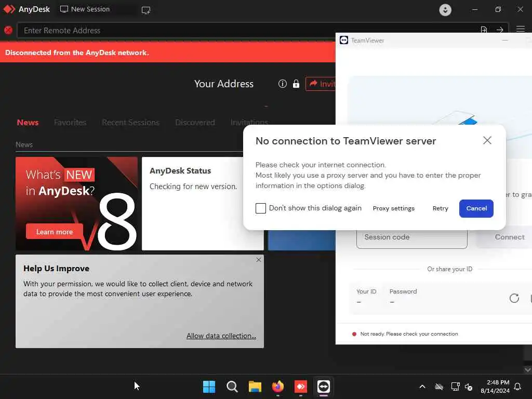Click the 'Your Address' heading
Screen dimensions: 532x399
(223, 84)
